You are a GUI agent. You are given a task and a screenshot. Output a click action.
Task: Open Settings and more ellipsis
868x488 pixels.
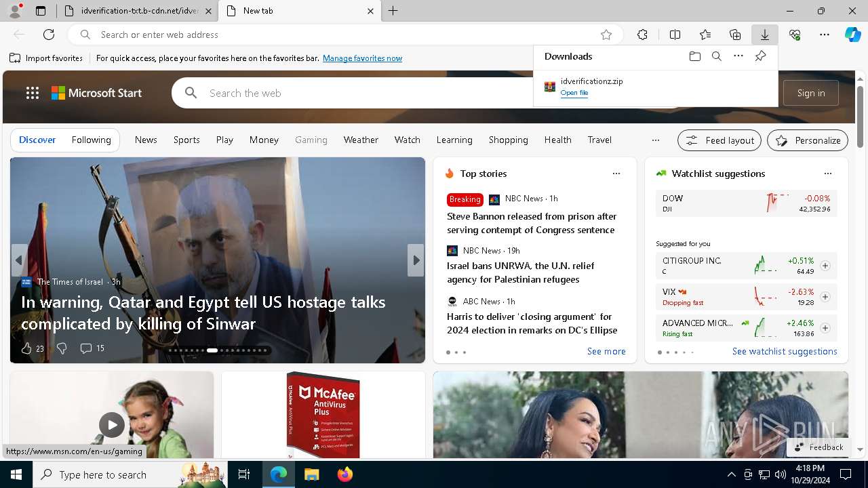pyautogui.click(x=825, y=35)
